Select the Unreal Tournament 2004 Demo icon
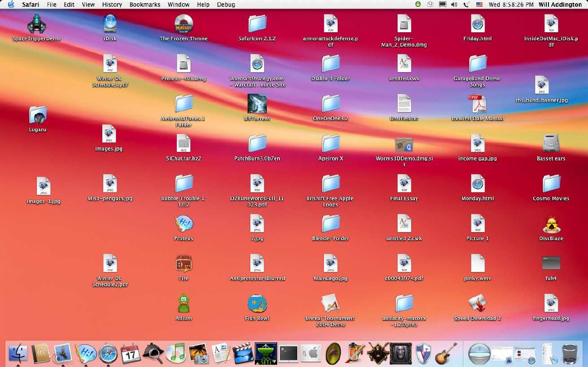Viewport: 588px width, 367px height. (x=331, y=303)
